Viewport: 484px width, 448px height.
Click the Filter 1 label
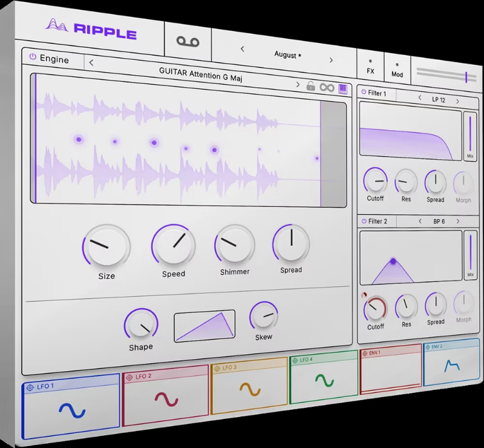(377, 93)
